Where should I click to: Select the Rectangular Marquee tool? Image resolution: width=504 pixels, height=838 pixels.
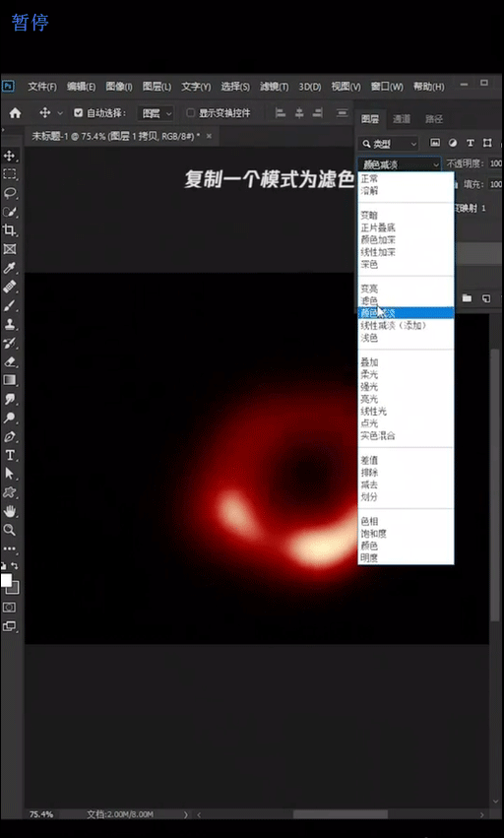pyautogui.click(x=9, y=174)
